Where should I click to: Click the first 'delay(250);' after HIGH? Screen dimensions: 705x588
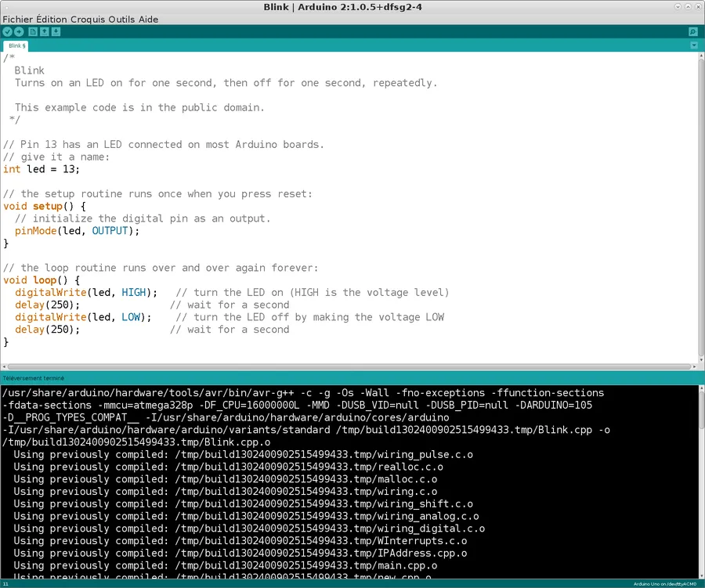pos(47,305)
